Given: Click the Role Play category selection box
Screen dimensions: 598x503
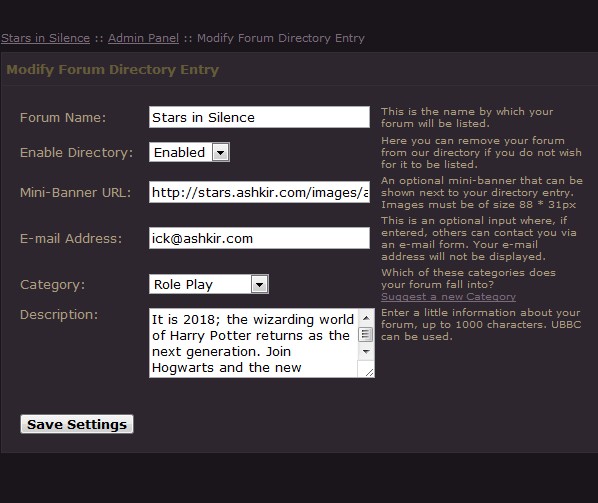Looking at the screenshot, I should pos(209,284).
